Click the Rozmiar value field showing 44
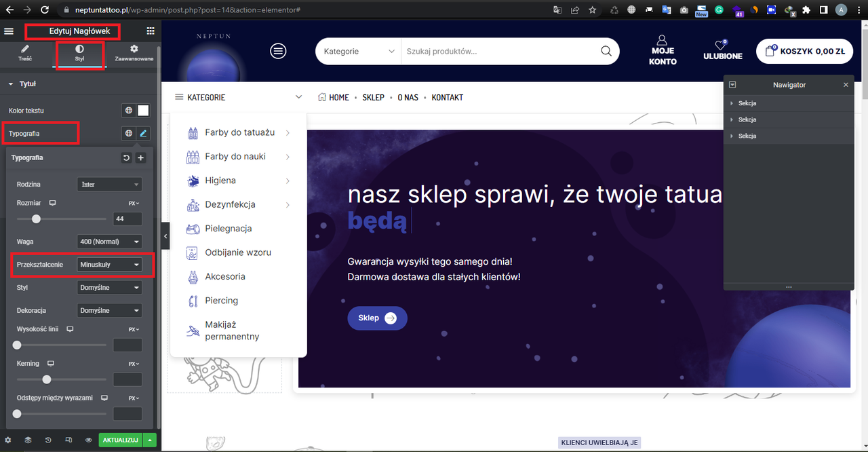The width and height of the screenshot is (868, 452). coord(127,219)
